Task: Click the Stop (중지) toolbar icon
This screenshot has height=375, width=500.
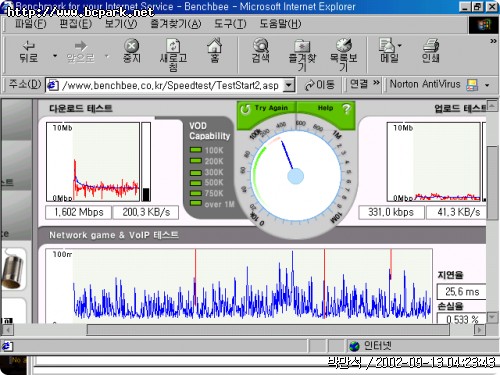Action: [x=132, y=46]
